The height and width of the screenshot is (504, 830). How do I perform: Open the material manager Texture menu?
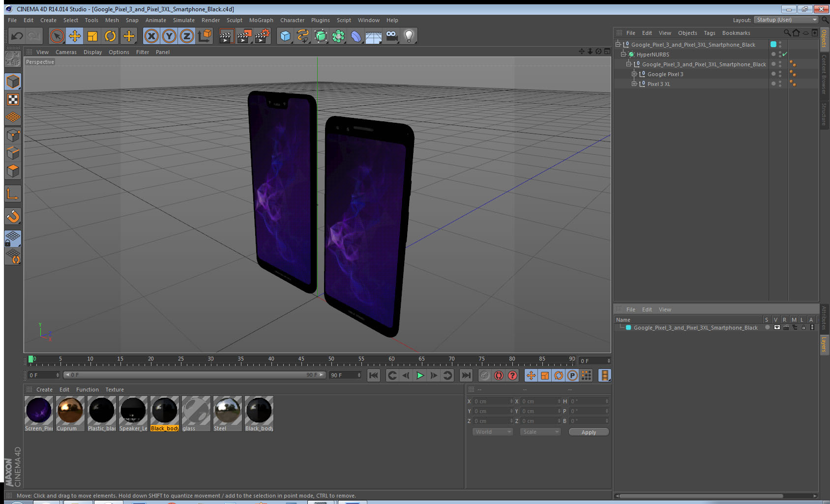pyautogui.click(x=115, y=390)
